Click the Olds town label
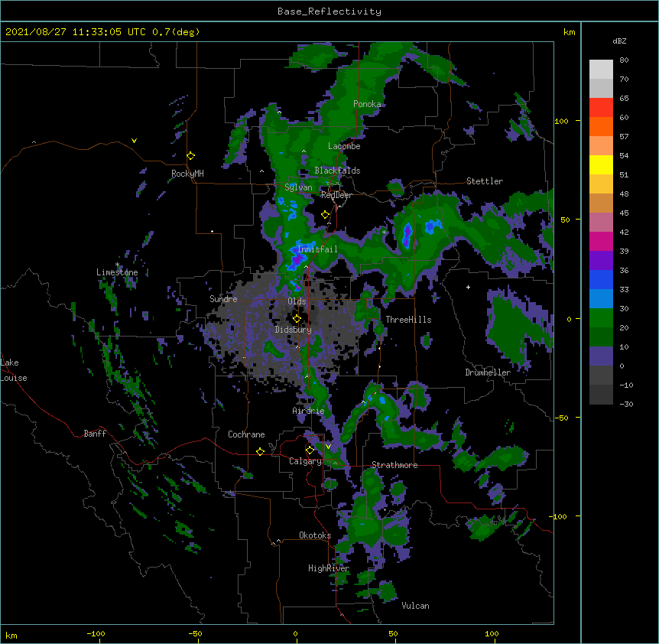 [x=297, y=301]
